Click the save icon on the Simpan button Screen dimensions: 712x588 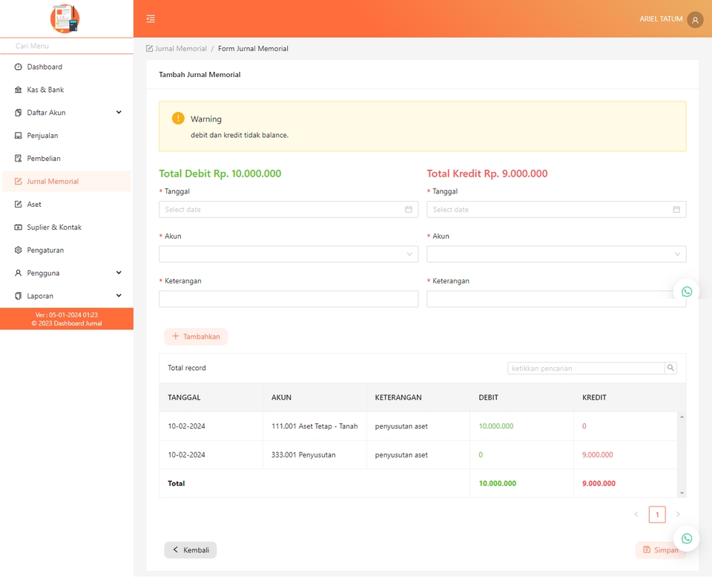point(647,550)
